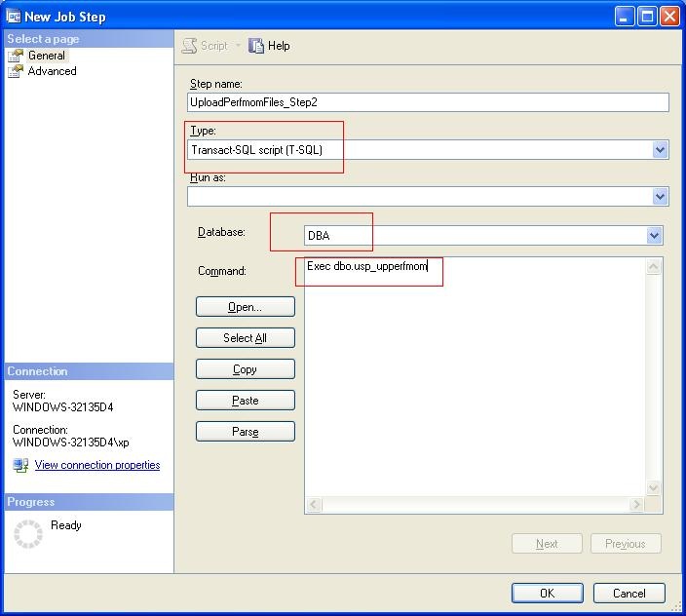Click the Copy button

(x=245, y=369)
